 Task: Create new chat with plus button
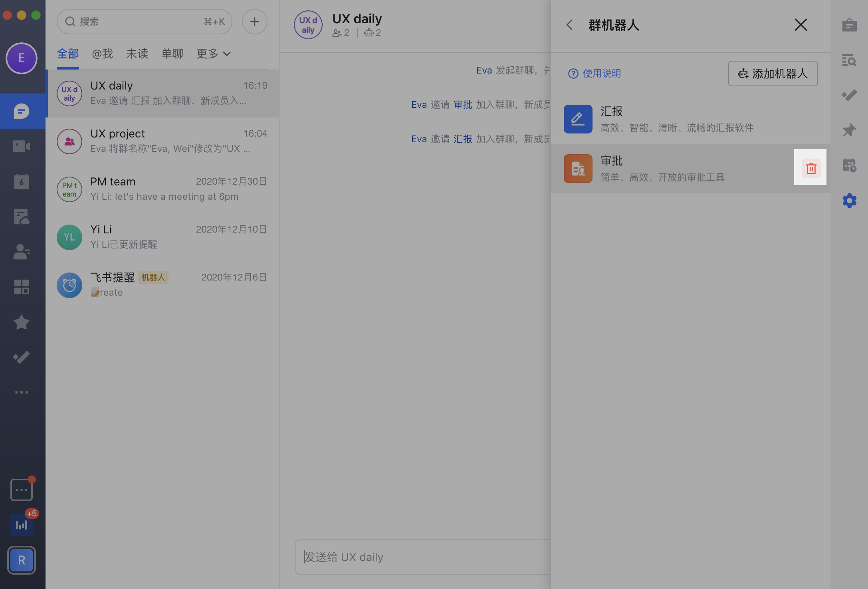(x=254, y=21)
